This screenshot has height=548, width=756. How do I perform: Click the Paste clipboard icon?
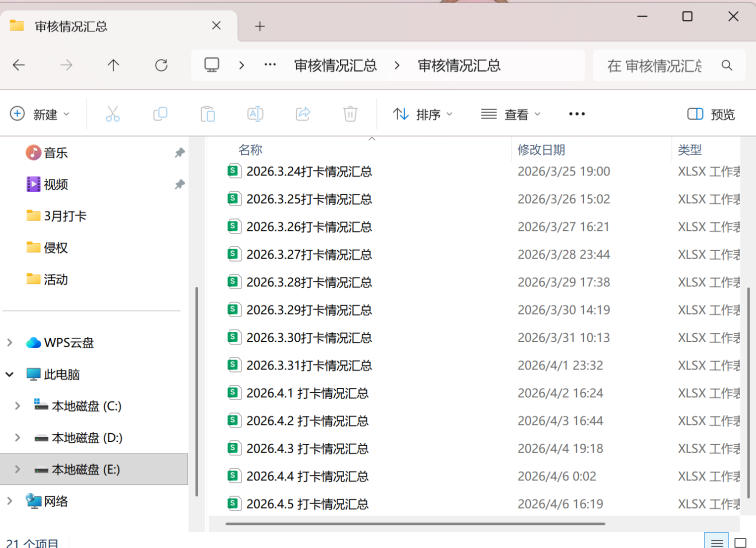click(x=207, y=114)
